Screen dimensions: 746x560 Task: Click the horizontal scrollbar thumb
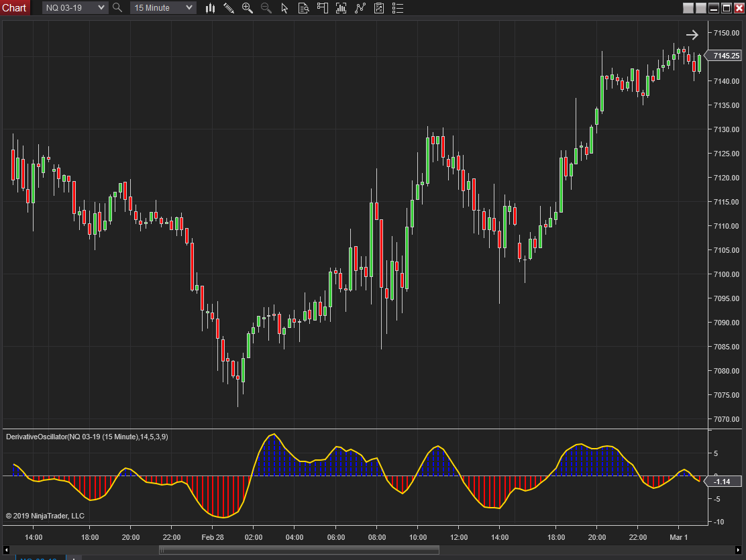[x=299, y=550]
